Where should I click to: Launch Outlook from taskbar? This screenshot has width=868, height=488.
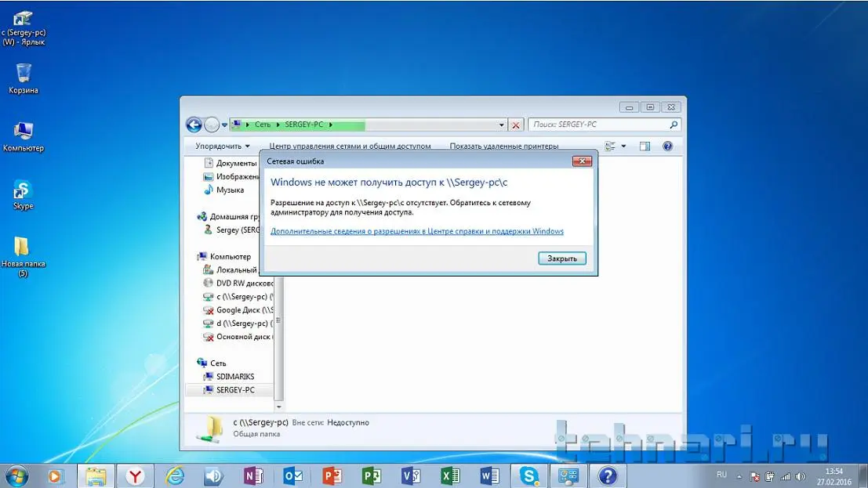292,475
